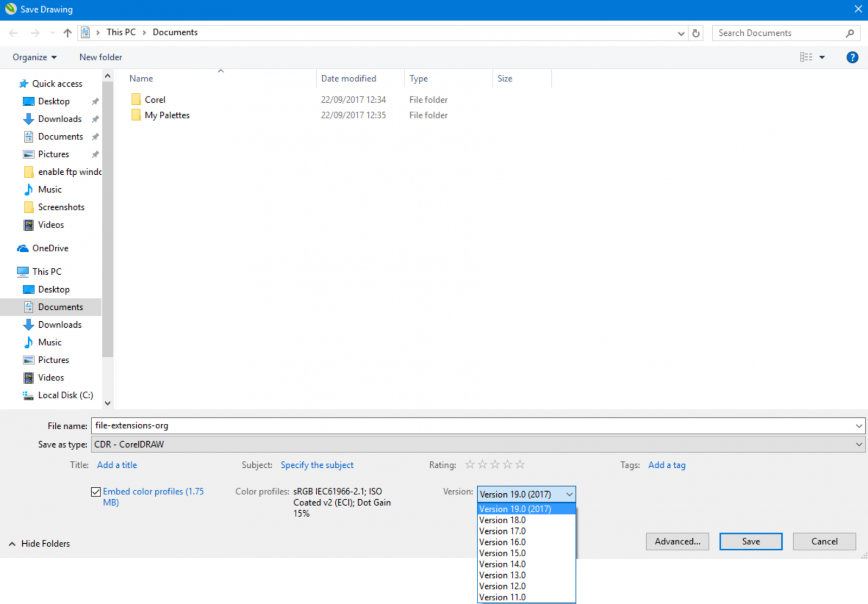Open the Corel folder
Screen dimensions: 868x604
[154, 99]
